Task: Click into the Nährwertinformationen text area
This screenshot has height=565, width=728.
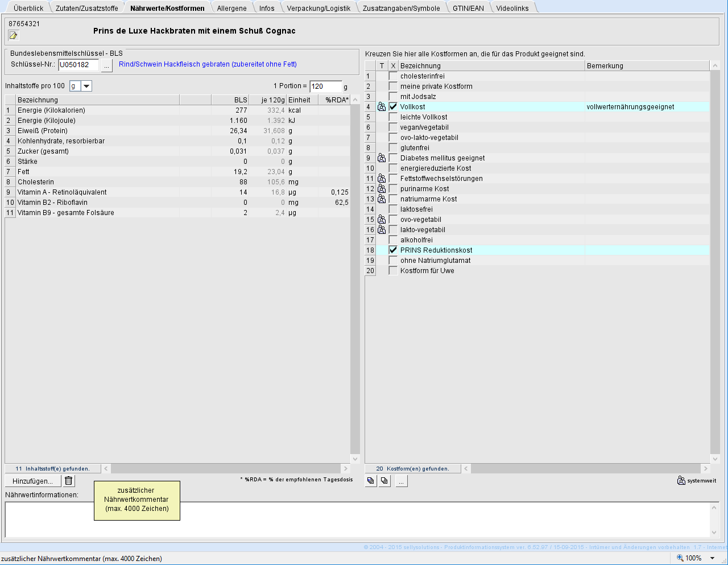Action: coord(357,519)
